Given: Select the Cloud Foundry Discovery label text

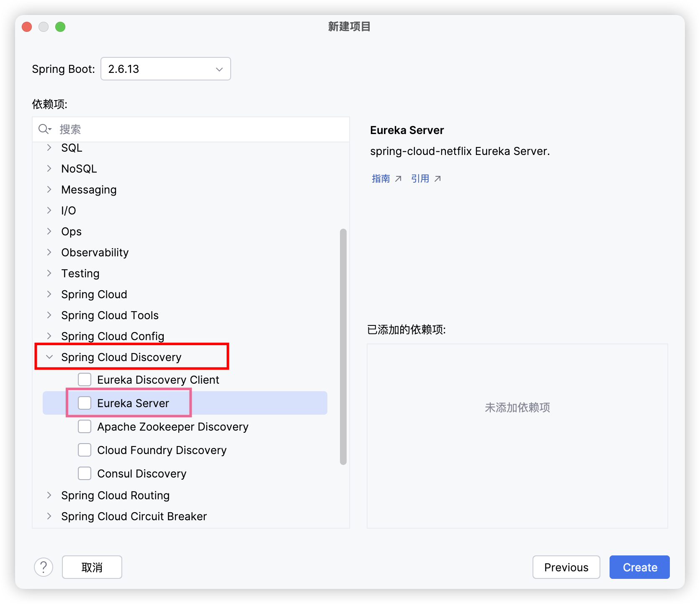Looking at the screenshot, I should tap(162, 450).
